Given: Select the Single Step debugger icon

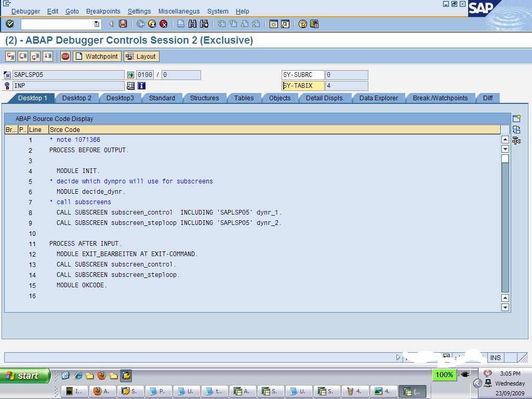Looking at the screenshot, I should (10, 56).
